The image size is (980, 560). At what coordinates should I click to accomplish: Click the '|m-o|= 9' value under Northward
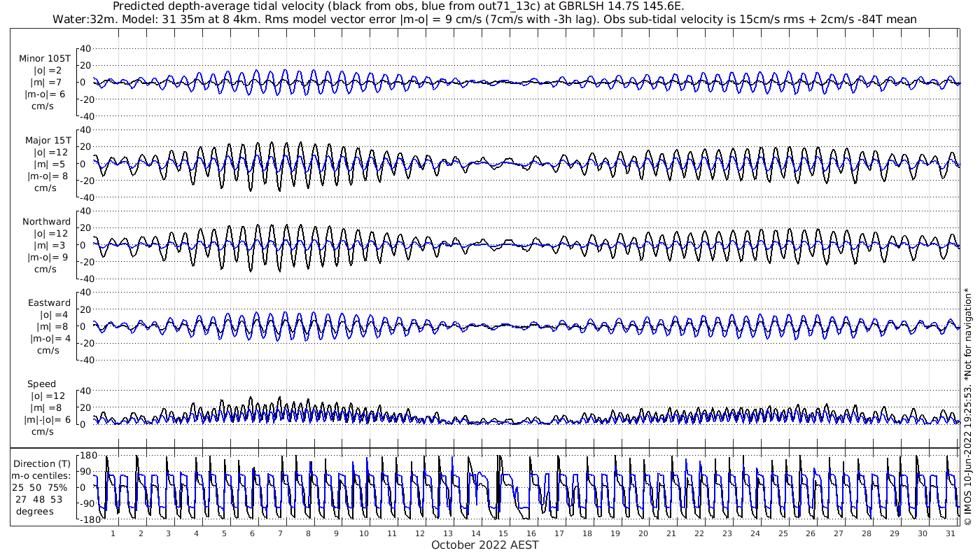[x=47, y=257]
